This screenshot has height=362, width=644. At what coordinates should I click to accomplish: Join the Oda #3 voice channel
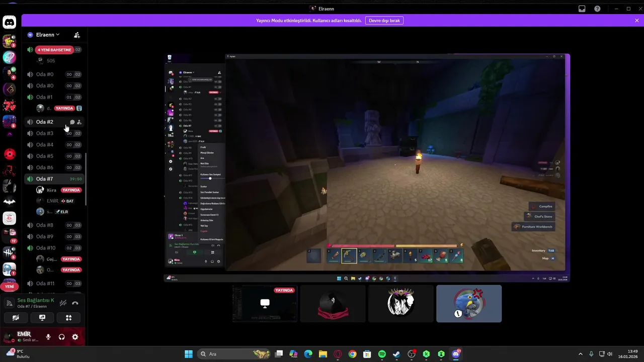pos(54,133)
